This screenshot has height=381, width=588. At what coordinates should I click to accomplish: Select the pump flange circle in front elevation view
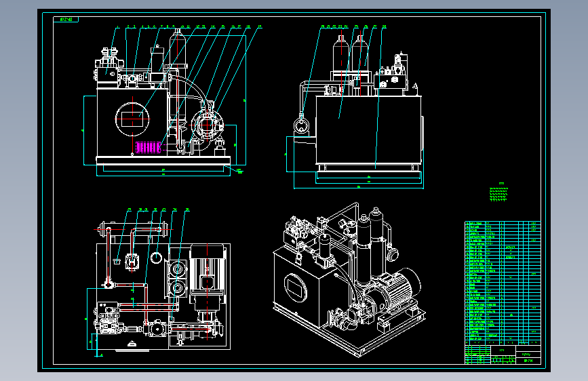207,125
